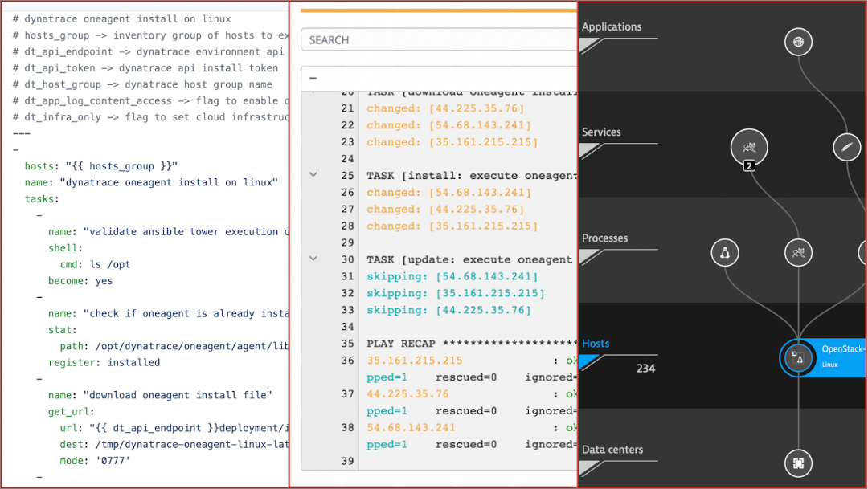Select the highlighted OpenStack host node icon
868x489 pixels.
click(x=798, y=357)
